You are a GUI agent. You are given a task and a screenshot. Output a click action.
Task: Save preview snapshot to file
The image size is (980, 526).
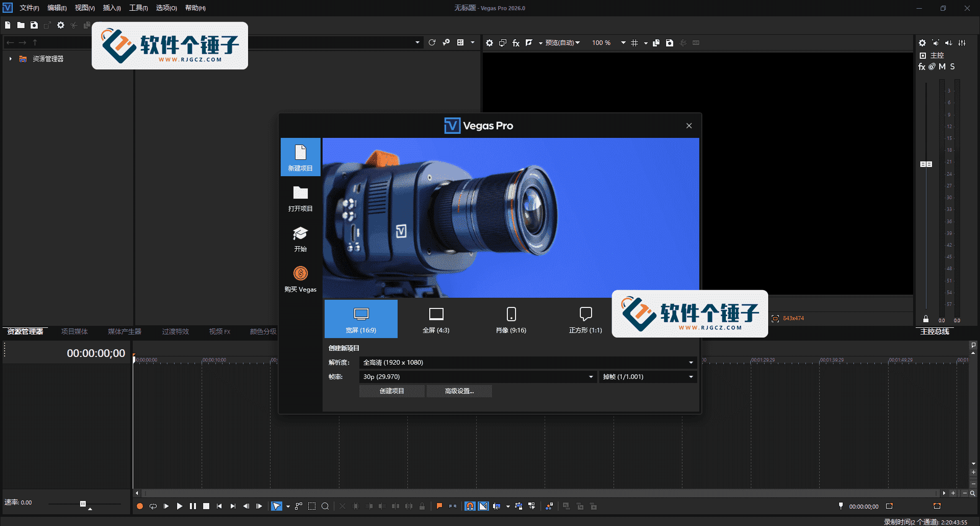[x=670, y=43]
